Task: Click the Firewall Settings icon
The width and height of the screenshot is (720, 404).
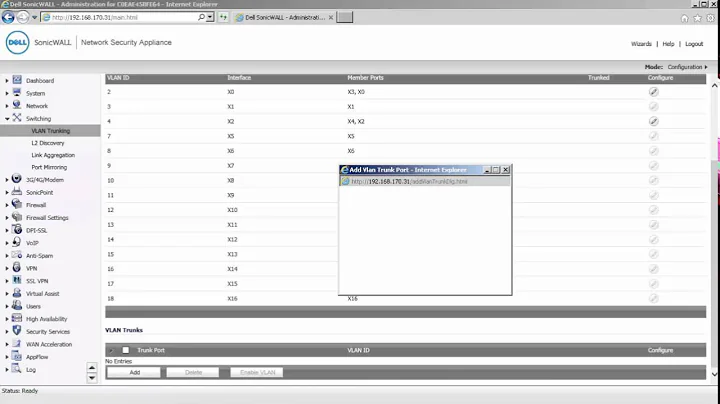Action: point(17,217)
